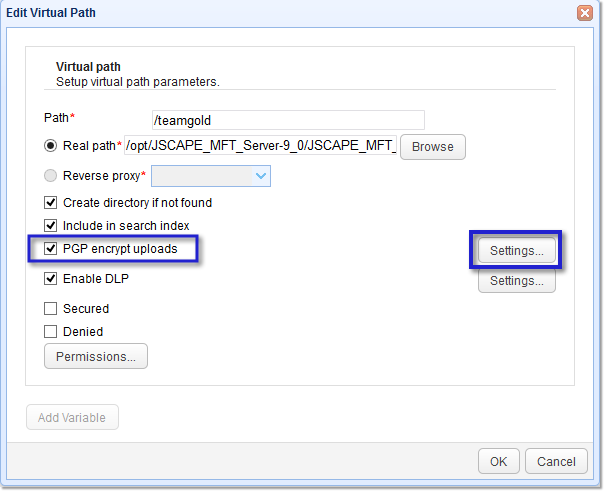Click the Path text field
This screenshot has width=604, height=491.
pyautogui.click(x=288, y=120)
